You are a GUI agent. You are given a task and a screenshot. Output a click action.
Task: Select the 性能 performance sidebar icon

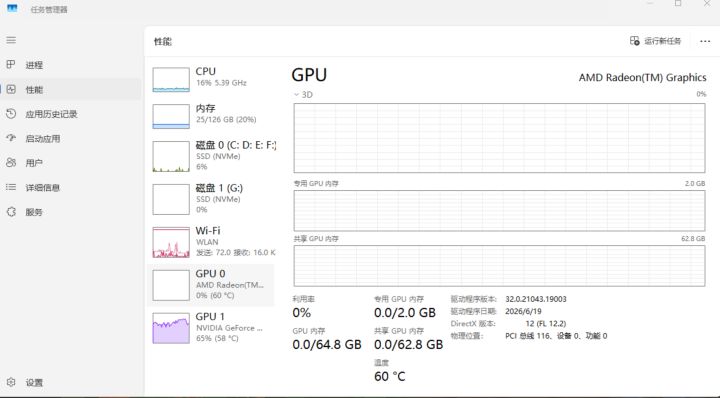point(11,90)
